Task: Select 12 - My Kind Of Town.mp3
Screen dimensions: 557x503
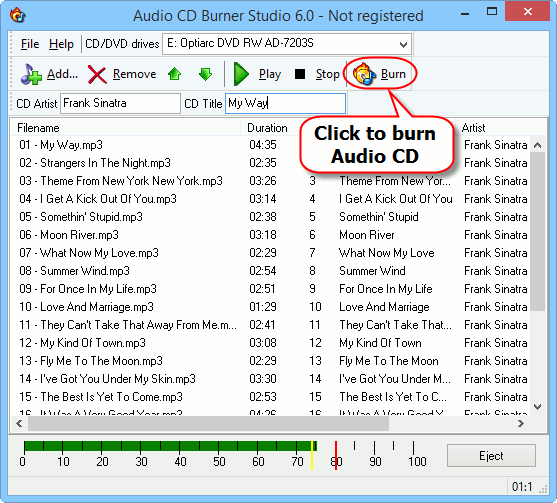Action: tap(82, 343)
